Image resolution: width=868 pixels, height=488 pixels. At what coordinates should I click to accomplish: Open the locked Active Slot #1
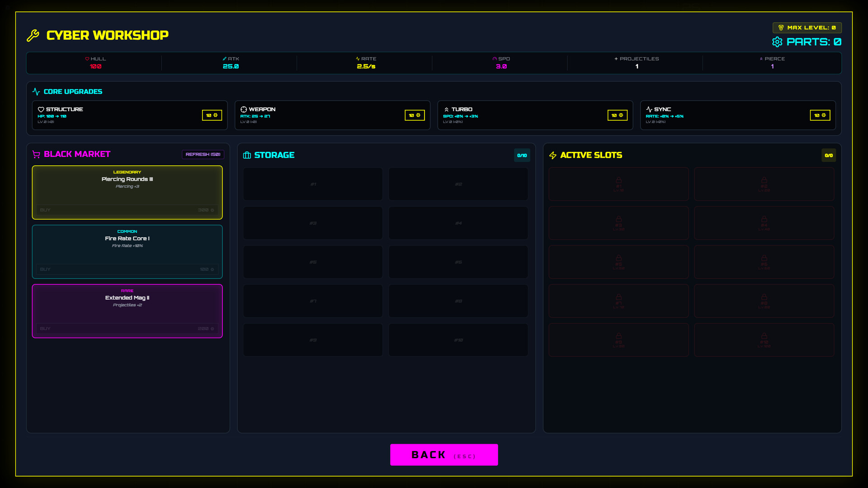coord(618,184)
